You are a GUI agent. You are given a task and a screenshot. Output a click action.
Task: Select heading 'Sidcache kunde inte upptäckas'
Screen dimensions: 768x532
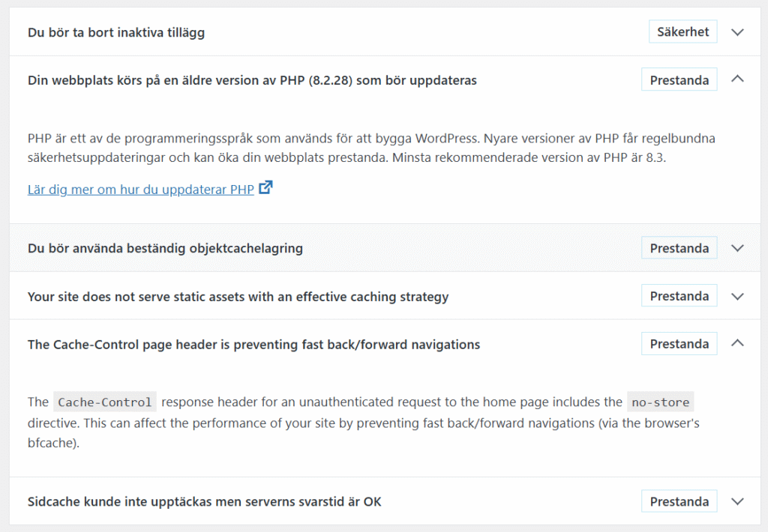click(204, 502)
